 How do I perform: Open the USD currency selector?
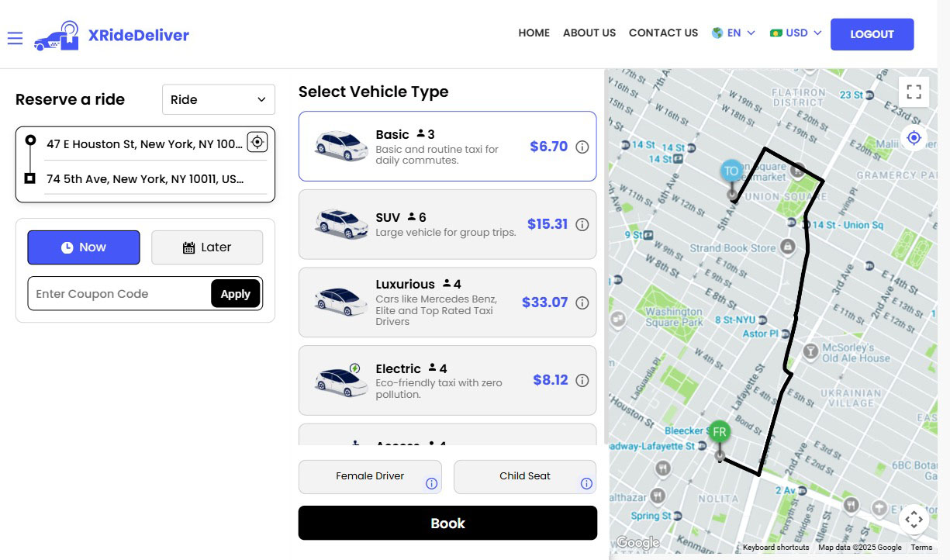793,33
